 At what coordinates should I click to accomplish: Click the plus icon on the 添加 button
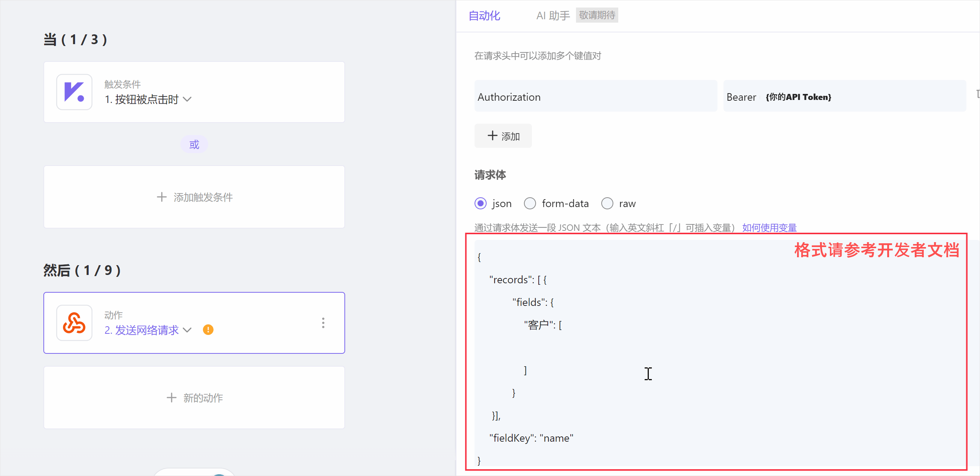coord(492,136)
